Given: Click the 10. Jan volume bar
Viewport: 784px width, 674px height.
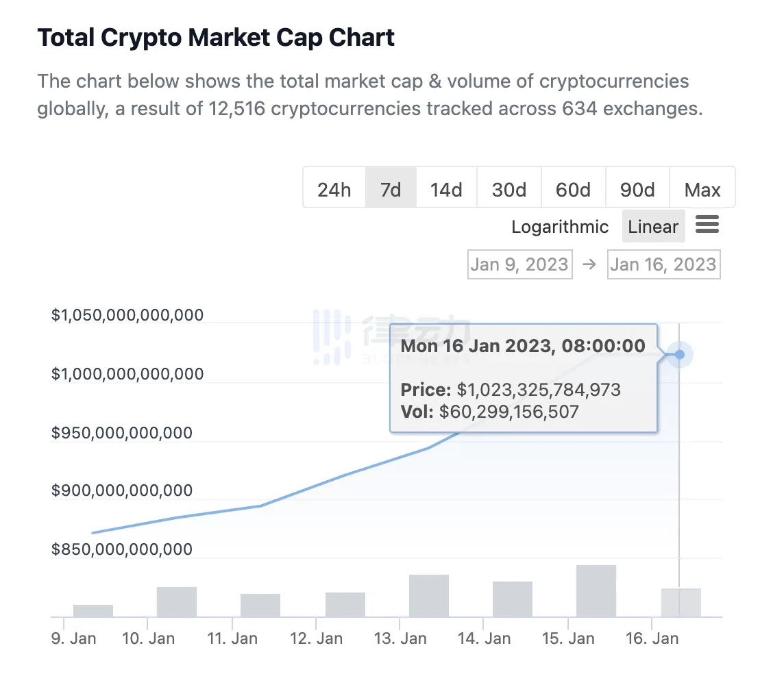Looking at the screenshot, I should [x=177, y=601].
